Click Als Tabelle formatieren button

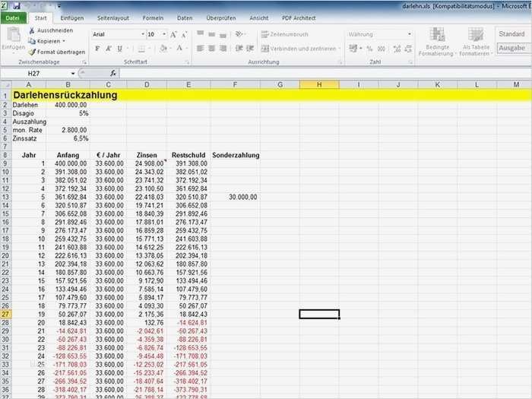point(476,41)
